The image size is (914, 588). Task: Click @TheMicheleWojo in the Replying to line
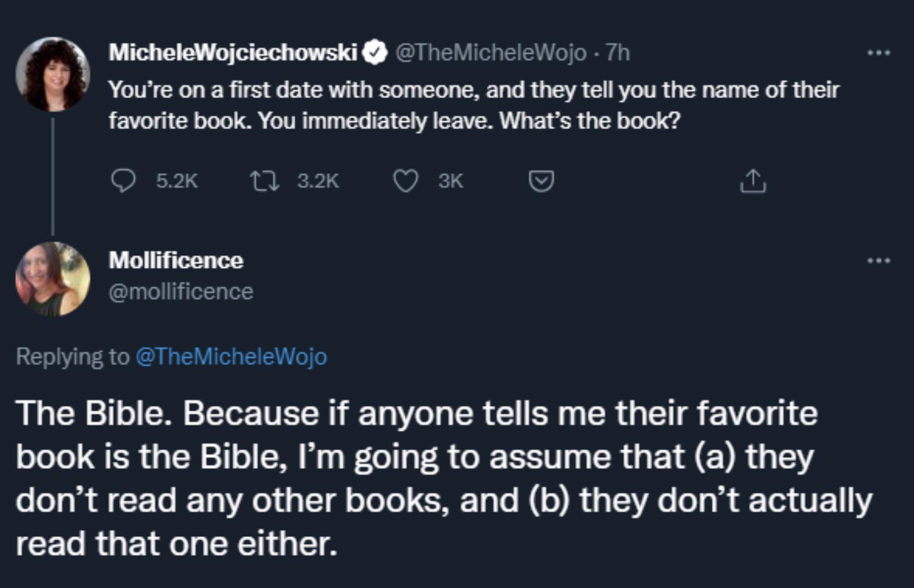[x=231, y=356]
